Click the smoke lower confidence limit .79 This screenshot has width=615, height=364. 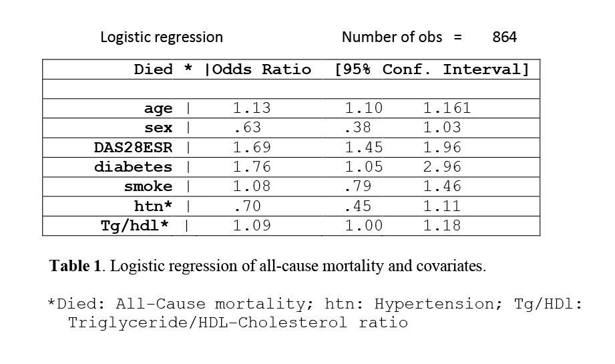pos(357,186)
